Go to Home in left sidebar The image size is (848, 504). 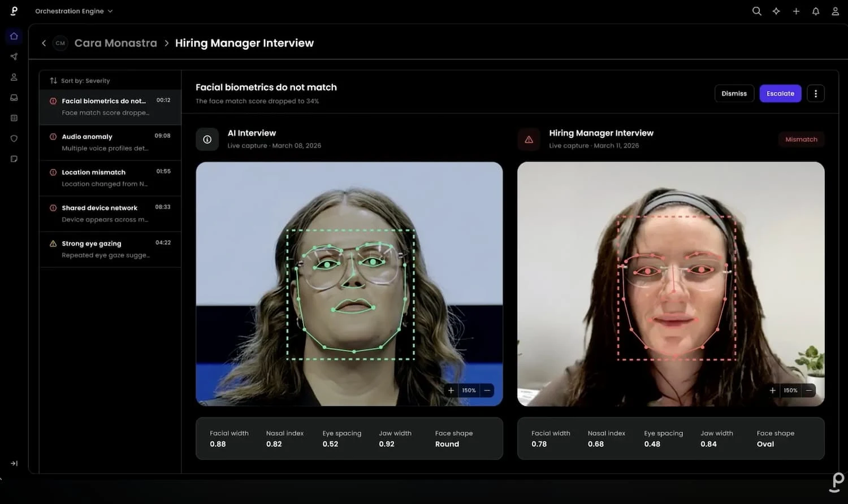(14, 36)
